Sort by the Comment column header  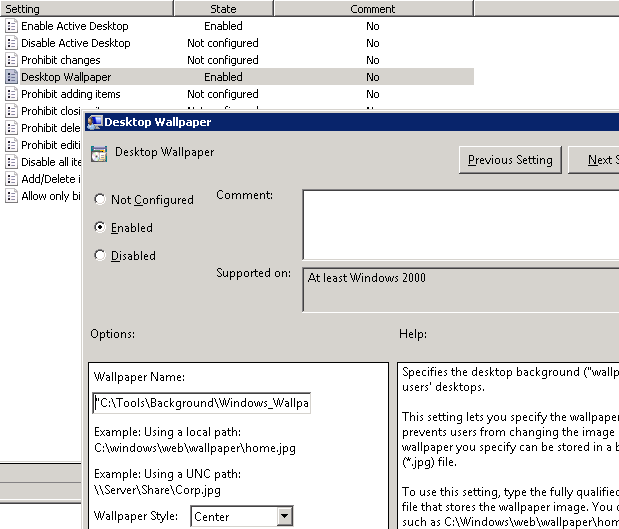pyautogui.click(x=372, y=9)
